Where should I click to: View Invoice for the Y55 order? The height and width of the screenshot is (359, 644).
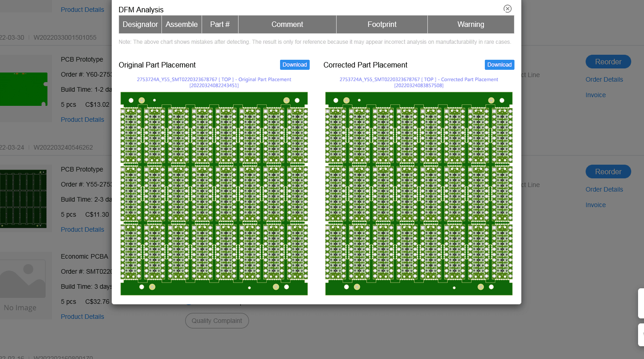pos(596,205)
